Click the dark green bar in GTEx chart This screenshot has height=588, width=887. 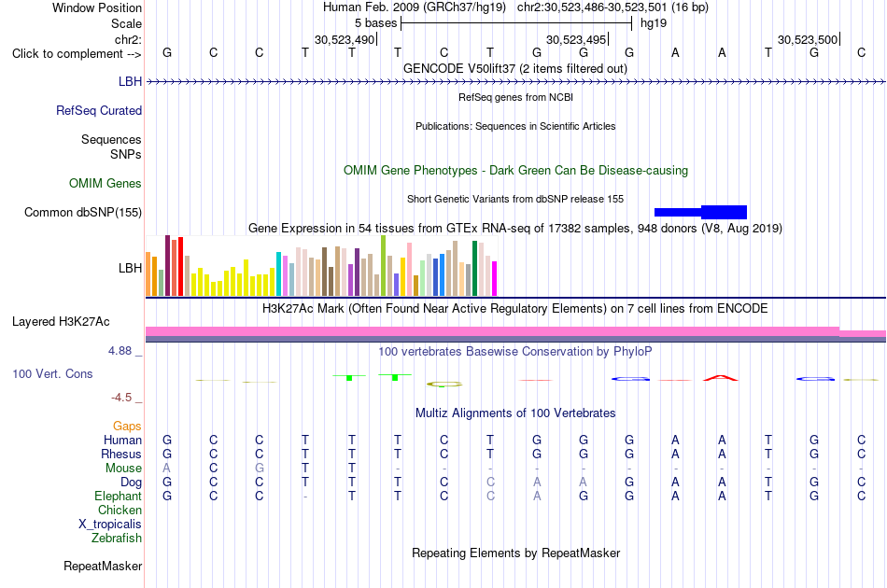(x=475, y=269)
